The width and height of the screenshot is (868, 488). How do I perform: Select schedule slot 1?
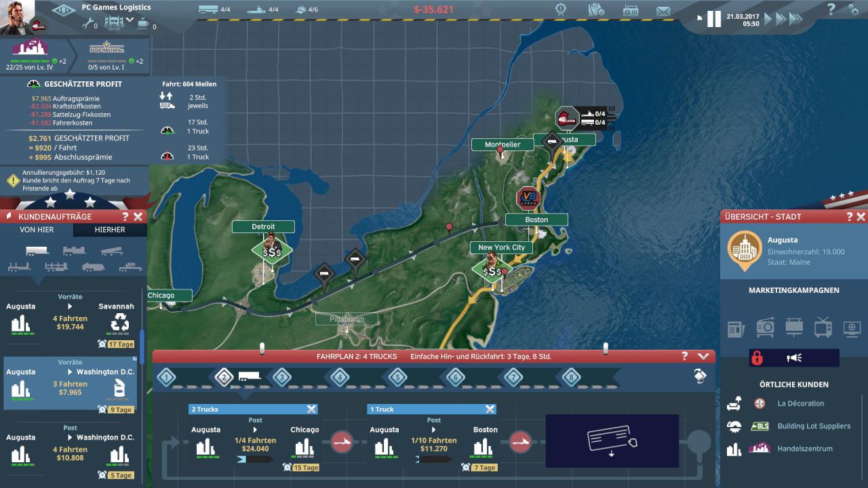tap(167, 378)
